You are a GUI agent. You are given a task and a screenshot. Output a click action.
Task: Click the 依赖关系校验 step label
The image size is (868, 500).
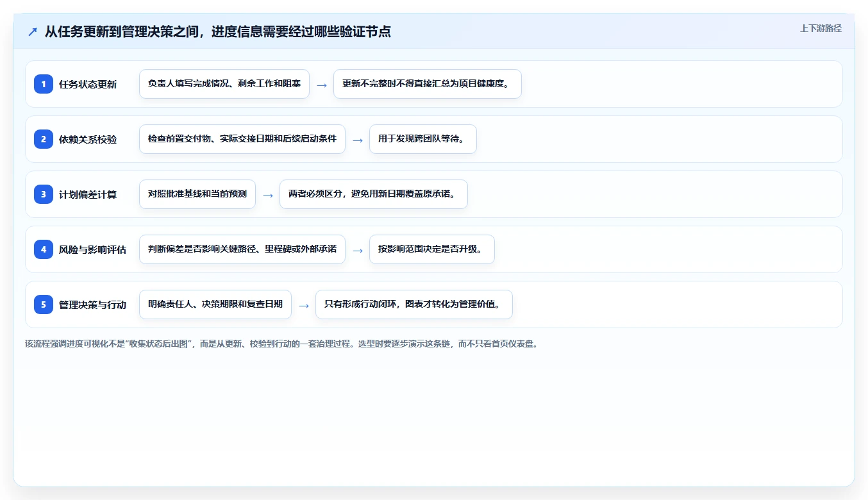(88, 139)
